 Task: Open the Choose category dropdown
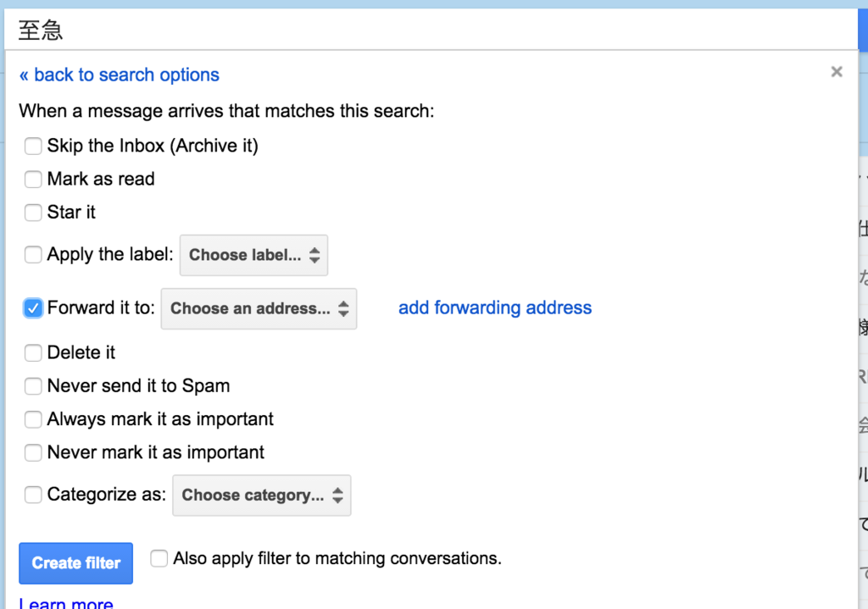pyautogui.click(x=261, y=496)
